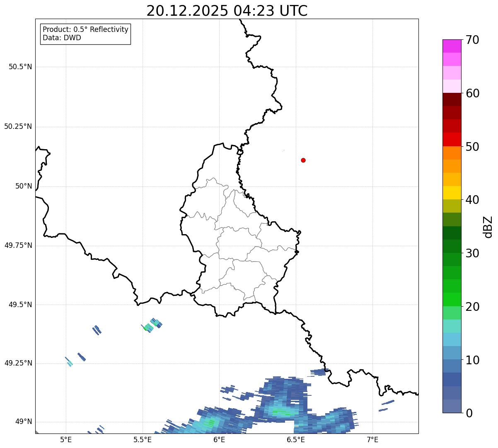Click the 6.5°E longitude label
Viewport: 498px width, 448px height.
pos(296,440)
